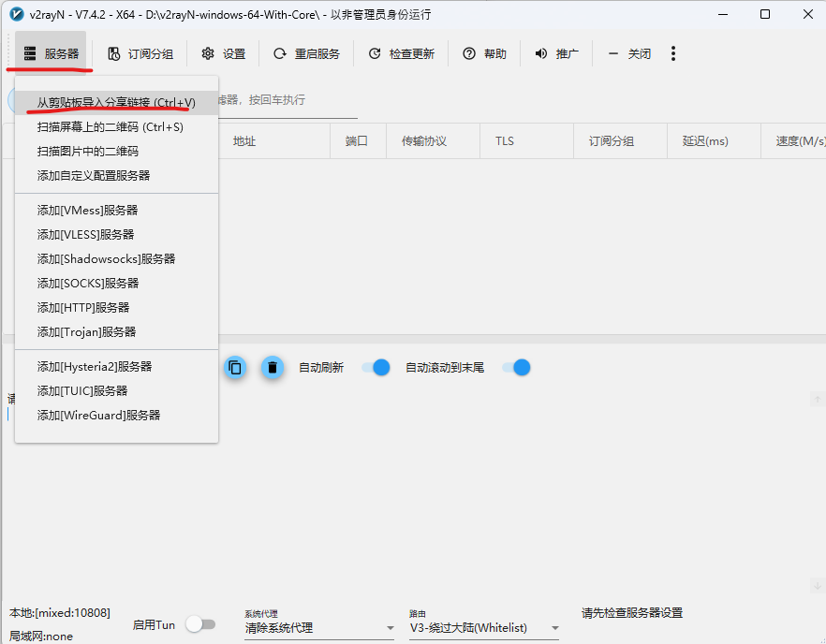This screenshot has height=644, width=826.
Task: Sort by the 延迟(ms) column header
Action: tap(714, 141)
